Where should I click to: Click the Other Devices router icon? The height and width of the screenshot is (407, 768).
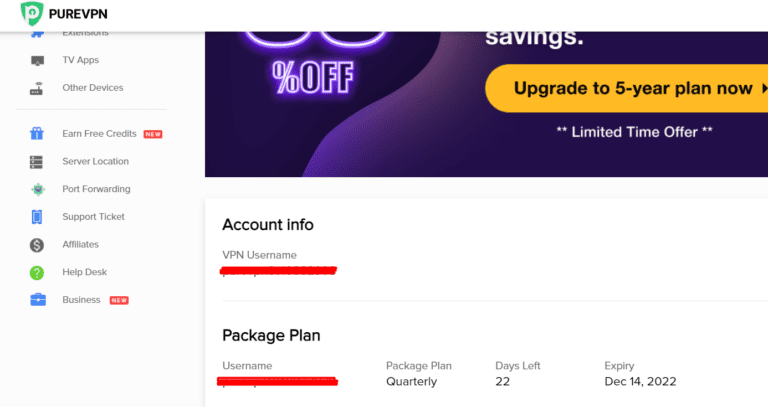[x=37, y=88]
